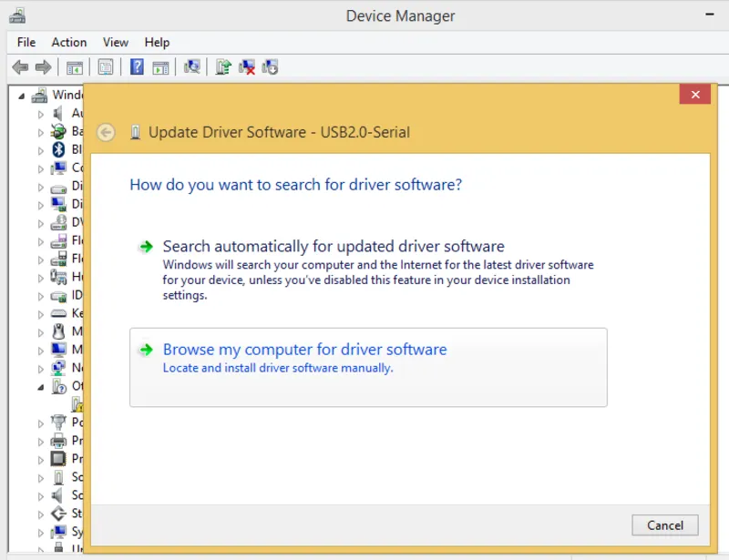The image size is (729, 560).
Task: Collapse the root computer node in the tree
Action: pos(22,95)
